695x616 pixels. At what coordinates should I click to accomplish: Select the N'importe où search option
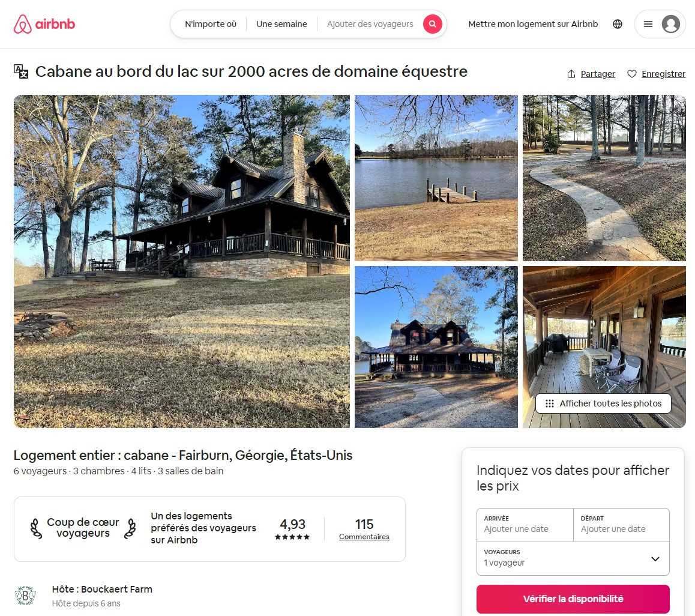pyautogui.click(x=211, y=24)
